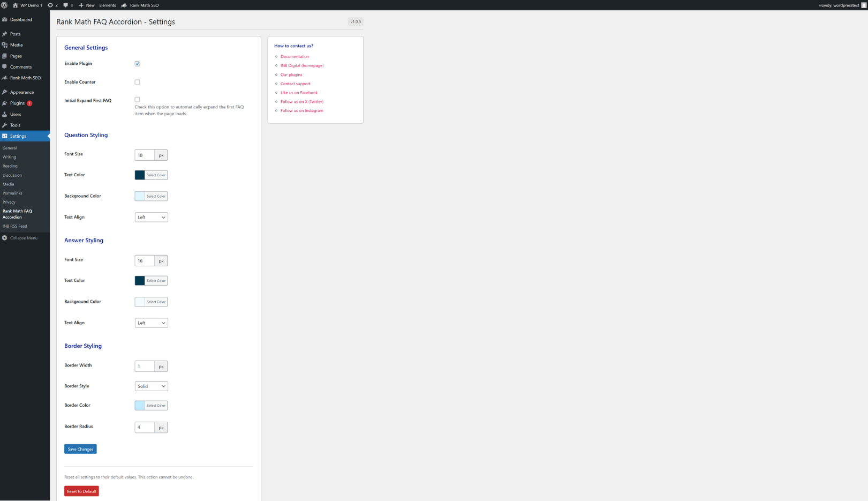This screenshot has height=501, width=868.
Task: Open the comments bubble icon in admin bar
Action: [65, 5]
